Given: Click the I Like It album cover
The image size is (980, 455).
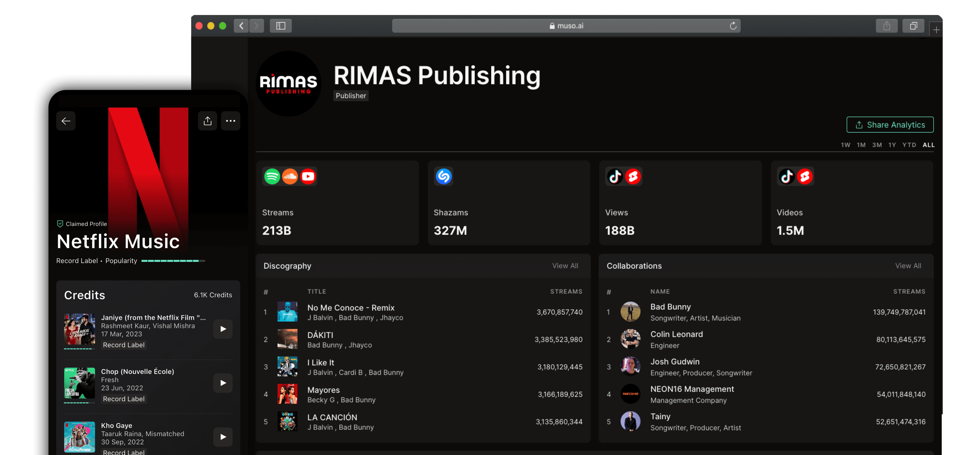Looking at the screenshot, I should coord(287,367).
